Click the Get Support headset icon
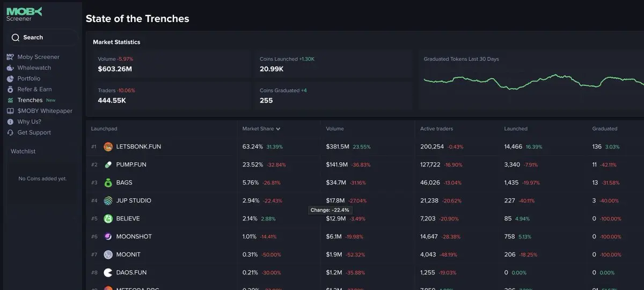 click(x=10, y=133)
